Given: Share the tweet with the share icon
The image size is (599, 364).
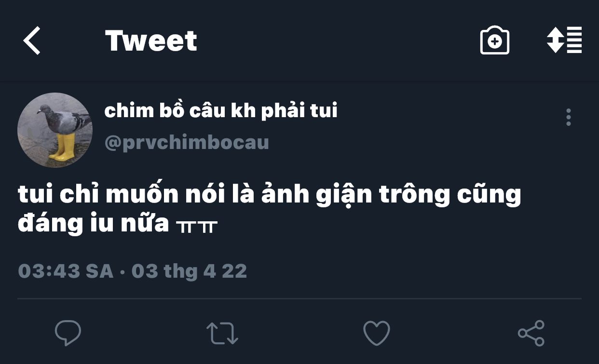Looking at the screenshot, I should click(x=531, y=333).
